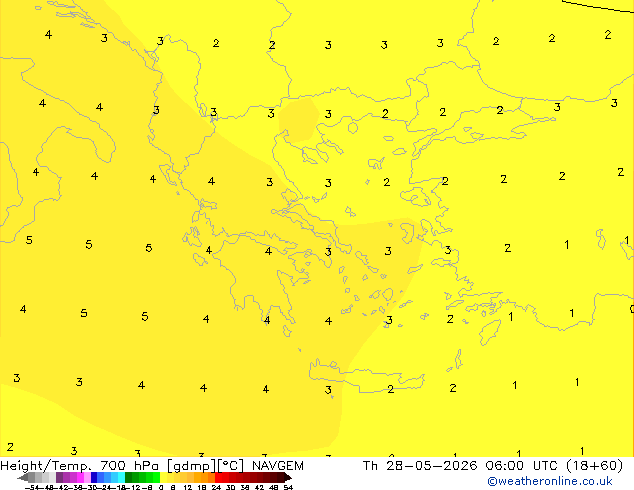This screenshot has height=490, width=634.
Task: Click the forecast offset '(18+60)' text
Action: point(594,466)
